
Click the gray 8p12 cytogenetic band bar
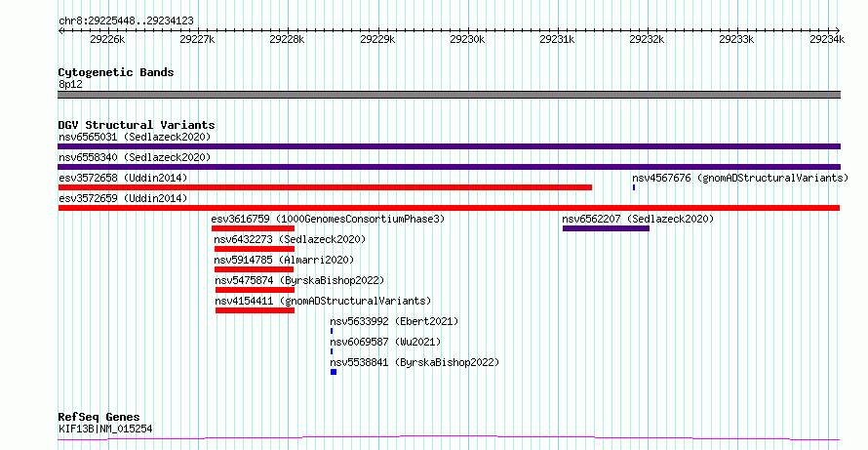coord(449,95)
